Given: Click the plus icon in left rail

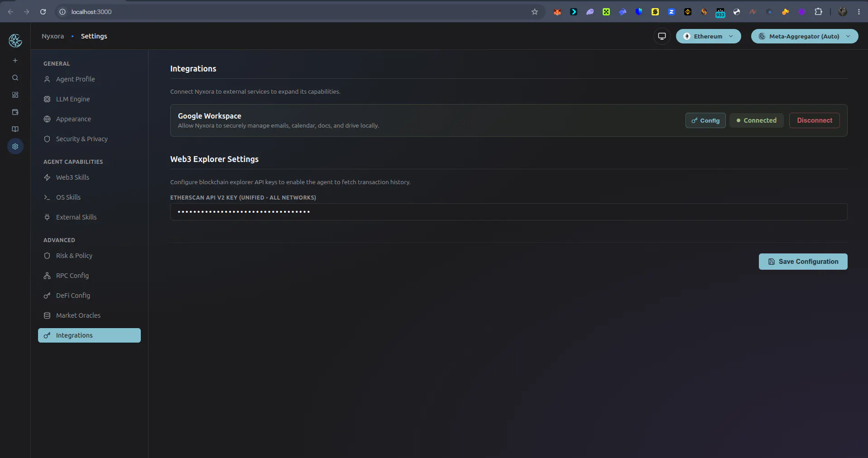Looking at the screenshot, I should [x=15, y=61].
